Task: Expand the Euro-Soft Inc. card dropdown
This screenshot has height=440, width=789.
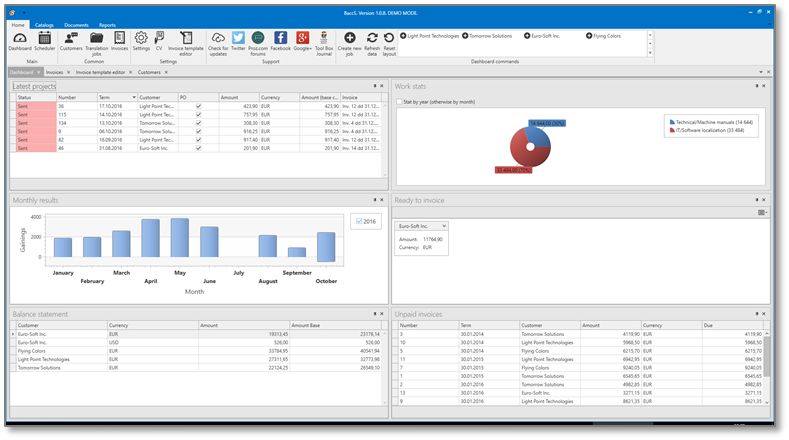Action: click(x=445, y=227)
